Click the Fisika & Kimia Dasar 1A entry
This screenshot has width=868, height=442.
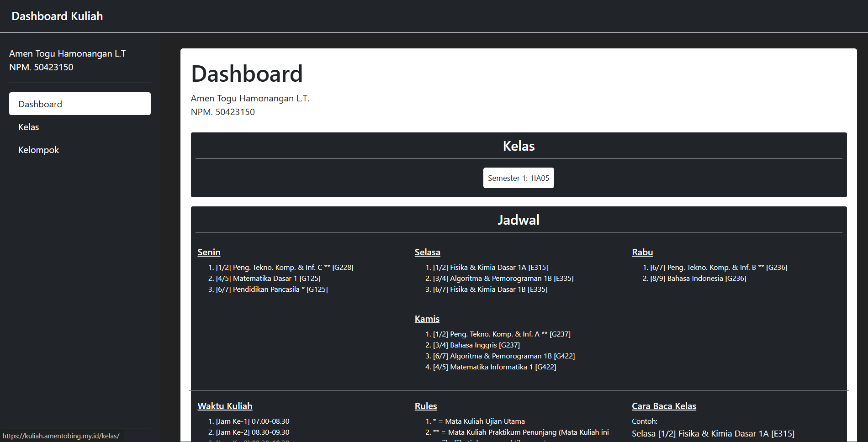point(490,267)
